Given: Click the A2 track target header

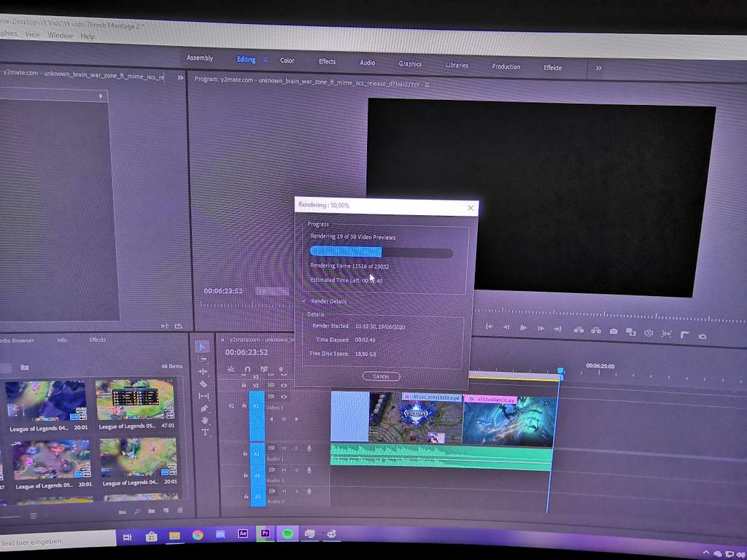Looking at the screenshot, I should point(258,475).
